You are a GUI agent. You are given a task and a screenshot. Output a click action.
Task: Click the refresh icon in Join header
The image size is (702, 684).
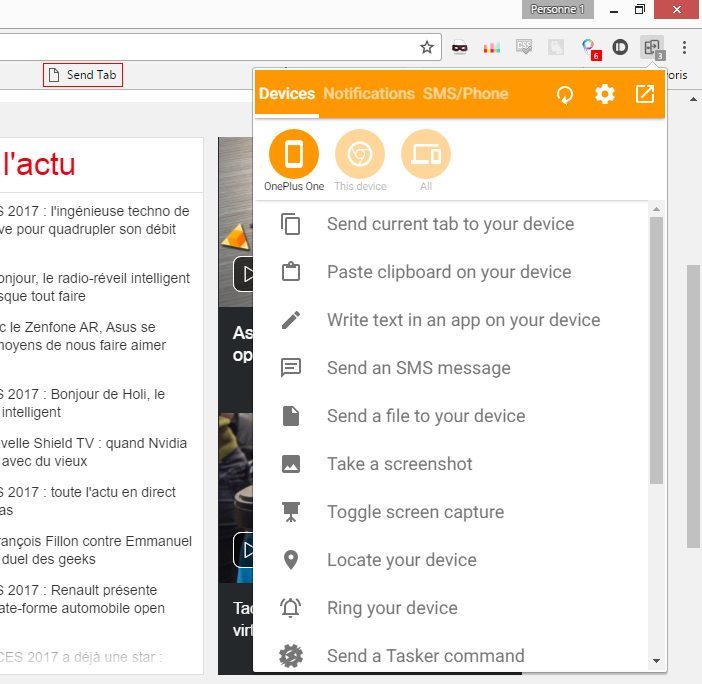(x=565, y=94)
